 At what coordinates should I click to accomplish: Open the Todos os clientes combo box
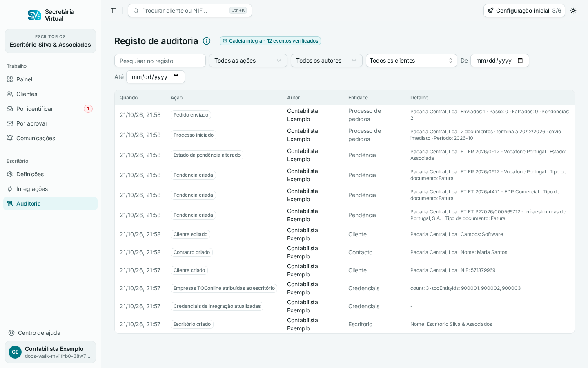coord(412,61)
